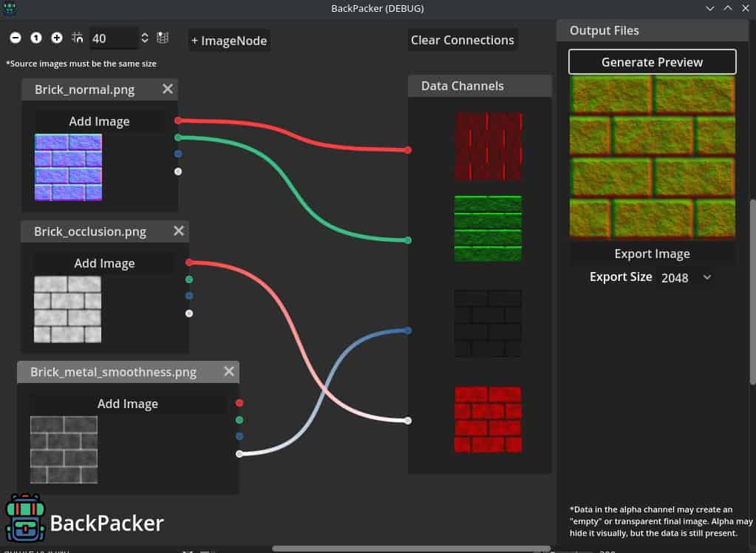Click the red output port of Brick_metal_smoothness.png

coord(239,403)
